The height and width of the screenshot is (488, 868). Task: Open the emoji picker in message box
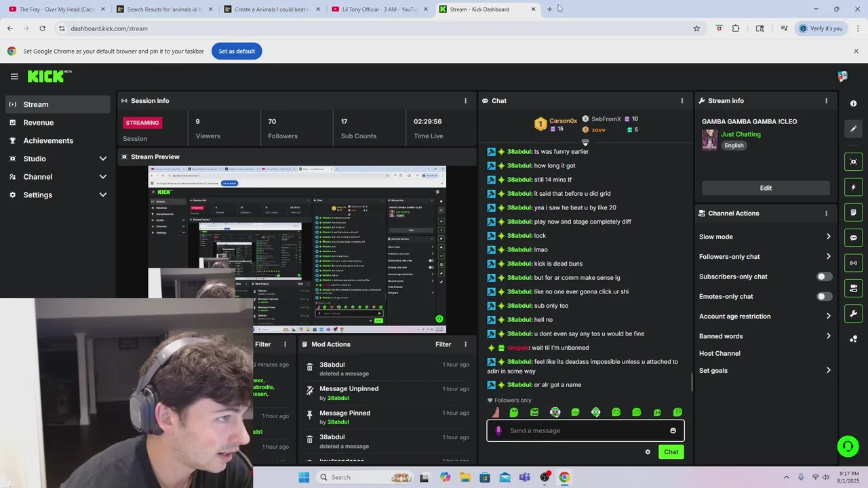pyautogui.click(x=673, y=431)
